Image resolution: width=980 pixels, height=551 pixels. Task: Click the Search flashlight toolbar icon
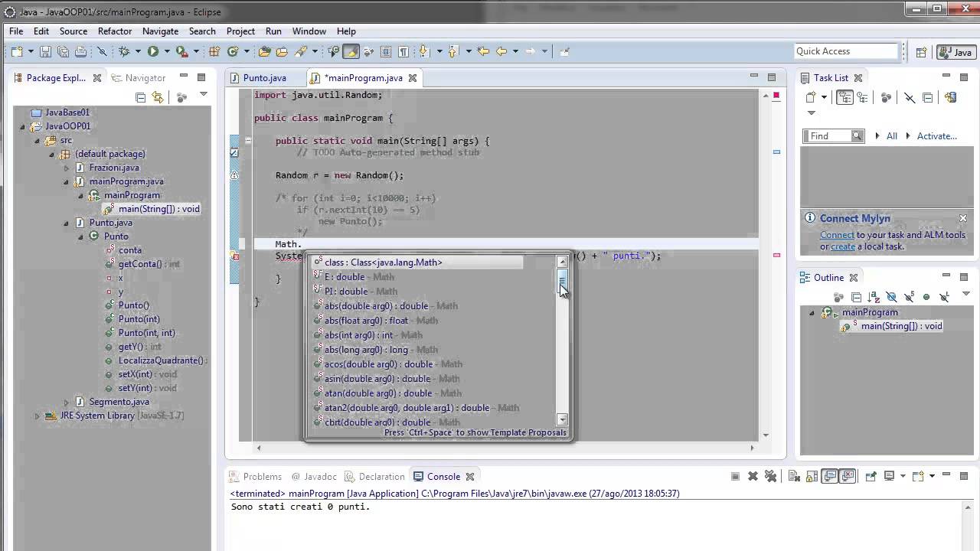point(300,51)
